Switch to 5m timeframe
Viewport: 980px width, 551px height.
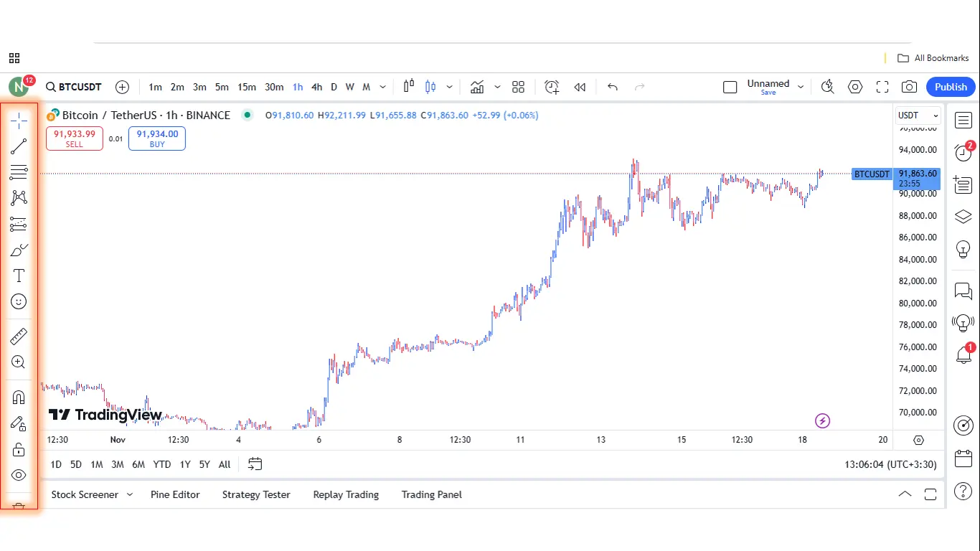click(x=222, y=87)
